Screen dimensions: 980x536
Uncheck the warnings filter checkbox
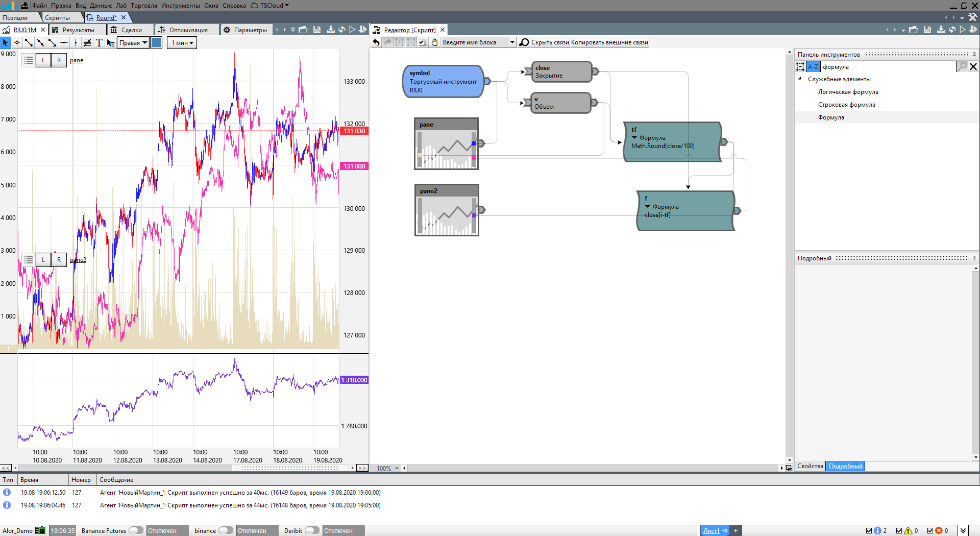point(899,531)
